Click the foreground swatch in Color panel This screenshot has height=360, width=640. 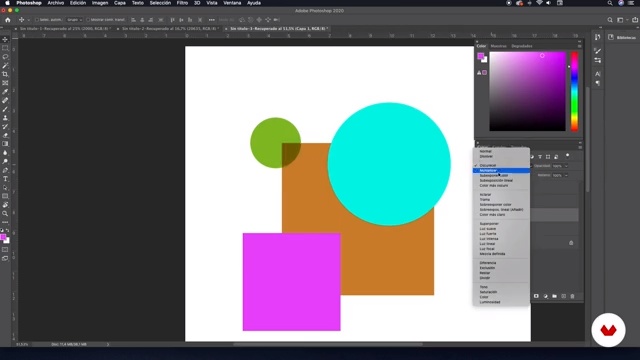(x=481, y=56)
